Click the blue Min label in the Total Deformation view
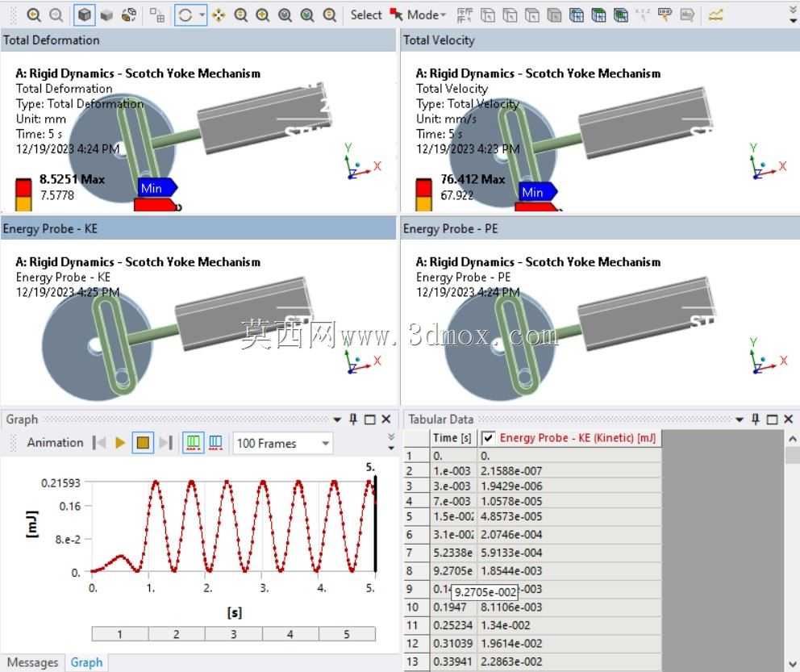 click(x=156, y=188)
